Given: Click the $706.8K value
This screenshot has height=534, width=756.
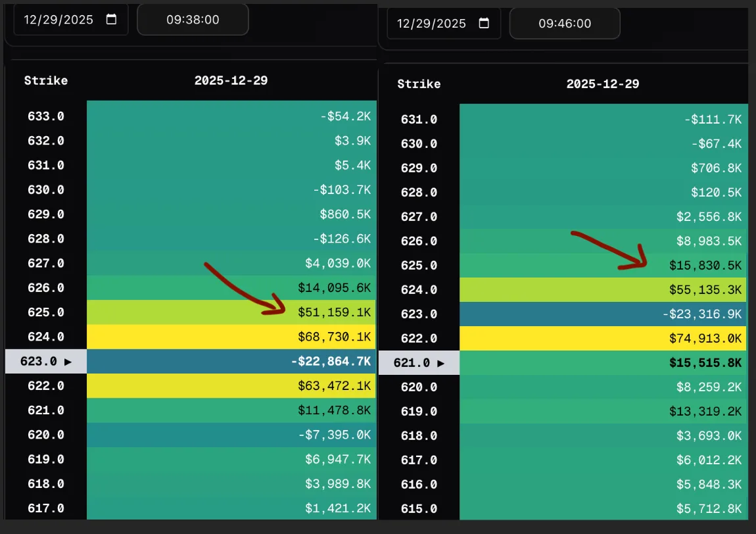Looking at the screenshot, I should 717,168.
